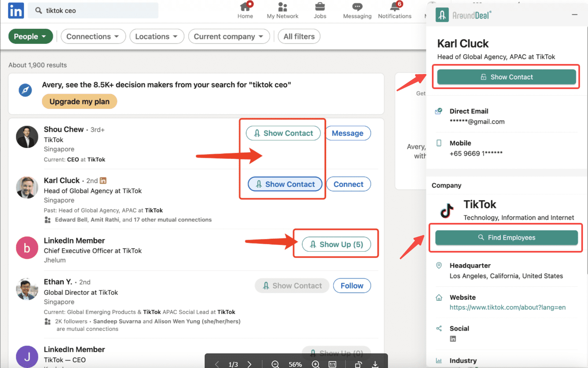Open LinkedIn social icon in company panel

click(x=453, y=339)
